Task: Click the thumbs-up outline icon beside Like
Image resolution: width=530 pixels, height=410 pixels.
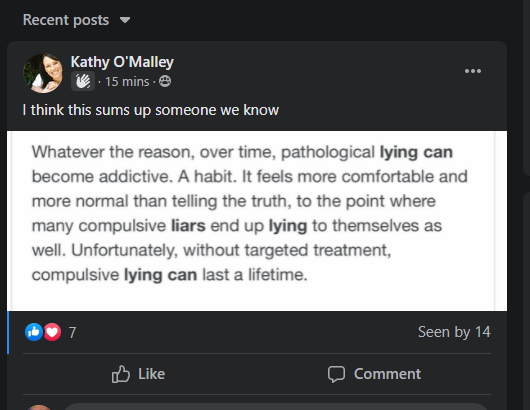Action: (121, 374)
